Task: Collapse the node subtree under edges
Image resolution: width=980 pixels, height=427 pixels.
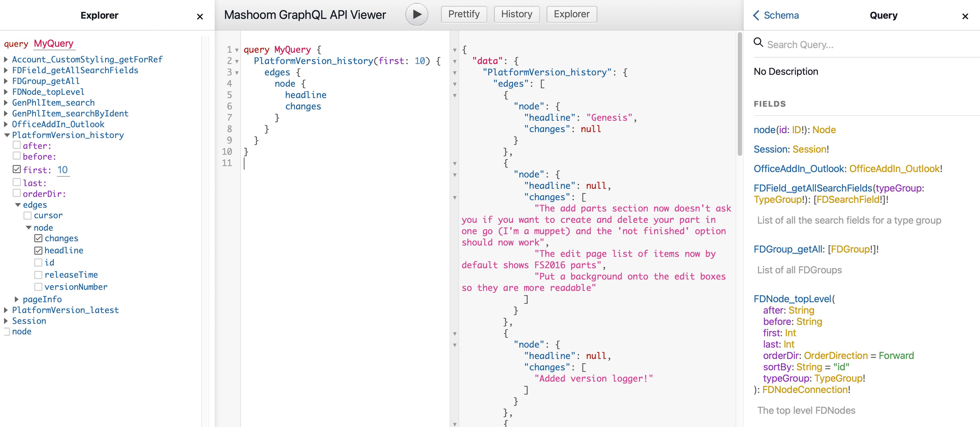Action: (x=29, y=228)
